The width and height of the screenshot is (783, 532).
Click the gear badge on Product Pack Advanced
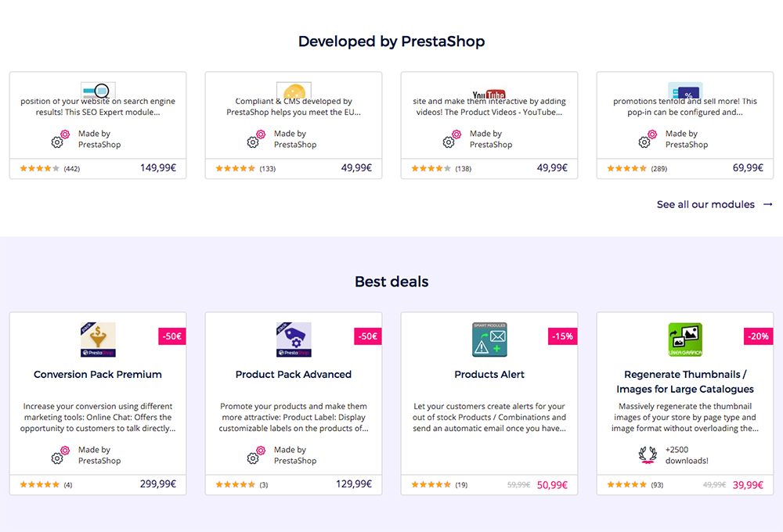tap(256, 455)
